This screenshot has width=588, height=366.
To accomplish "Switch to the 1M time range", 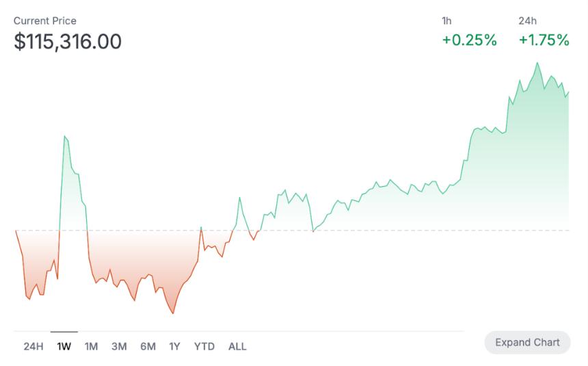I will click(91, 346).
